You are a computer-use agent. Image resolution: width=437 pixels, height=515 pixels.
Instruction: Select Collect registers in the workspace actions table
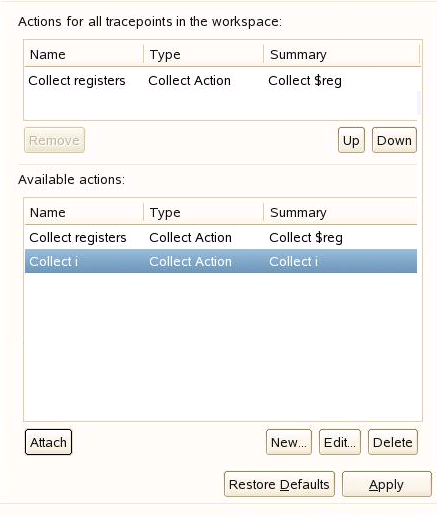(x=220, y=80)
